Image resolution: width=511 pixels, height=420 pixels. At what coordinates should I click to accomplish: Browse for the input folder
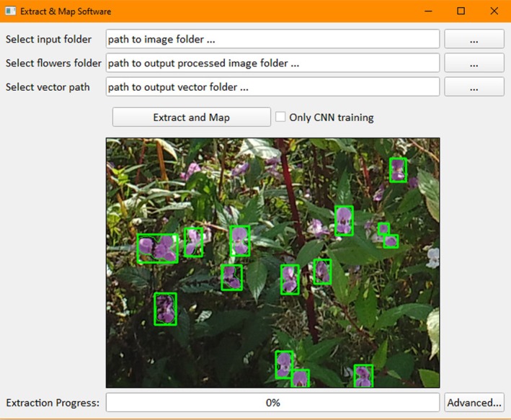pos(474,39)
